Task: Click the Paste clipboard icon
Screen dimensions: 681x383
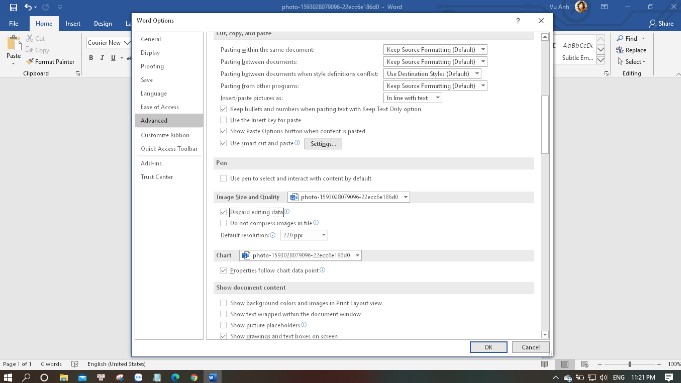Action: pos(13,43)
